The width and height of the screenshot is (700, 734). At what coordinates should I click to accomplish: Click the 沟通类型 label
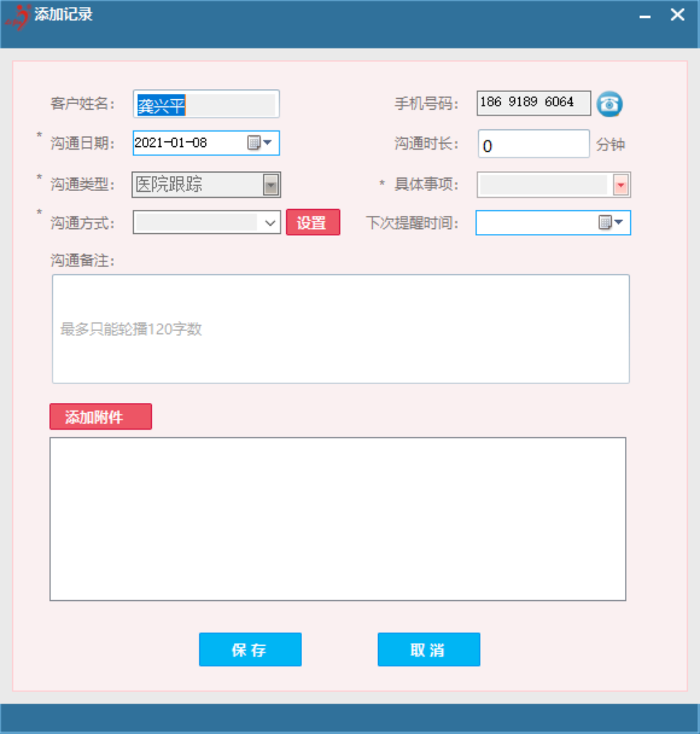[x=82, y=184]
